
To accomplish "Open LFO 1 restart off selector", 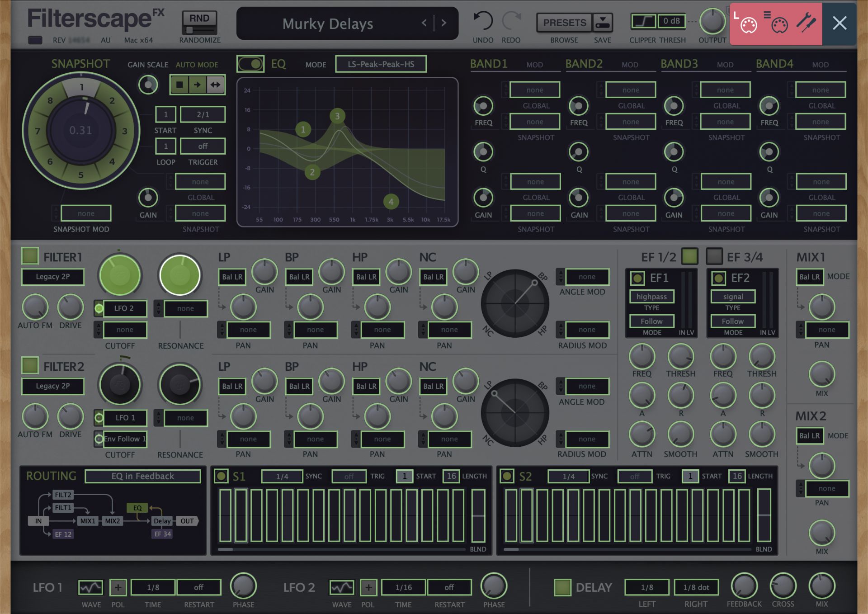I will tap(198, 587).
